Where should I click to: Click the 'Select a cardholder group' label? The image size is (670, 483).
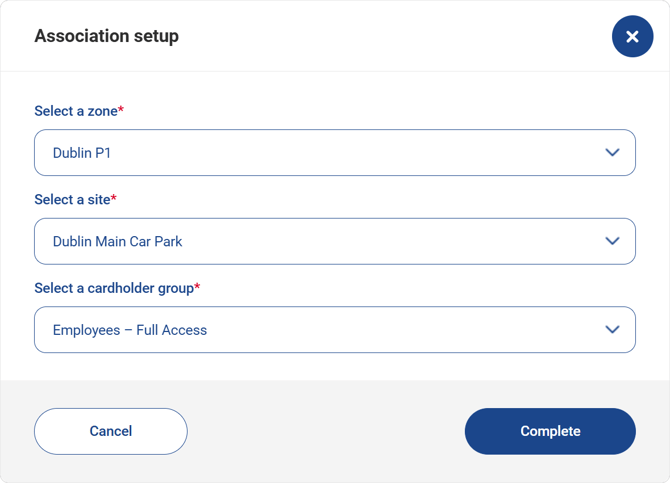click(113, 288)
